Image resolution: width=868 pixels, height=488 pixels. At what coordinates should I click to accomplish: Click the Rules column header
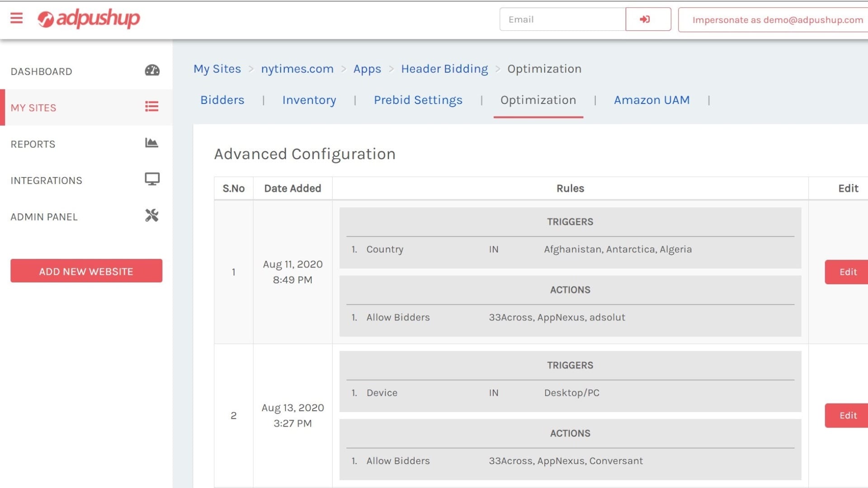point(570,188)
